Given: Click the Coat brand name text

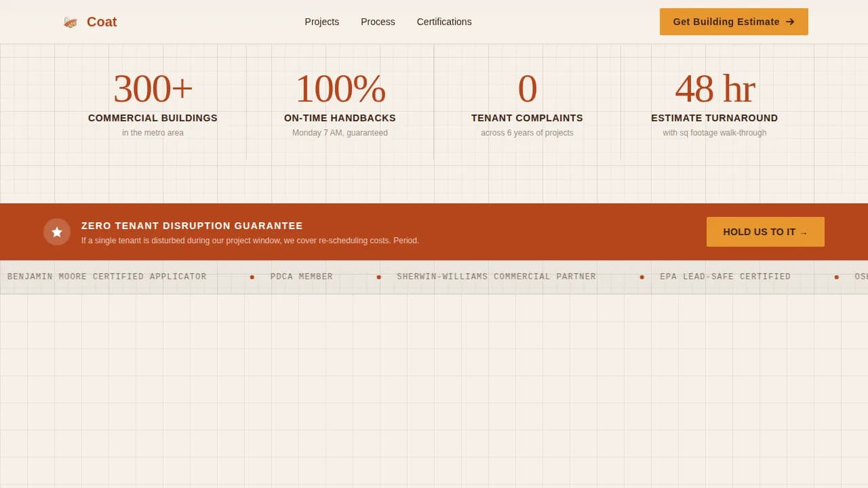Looking at the screenshot, I should click(x=102, y=22).
